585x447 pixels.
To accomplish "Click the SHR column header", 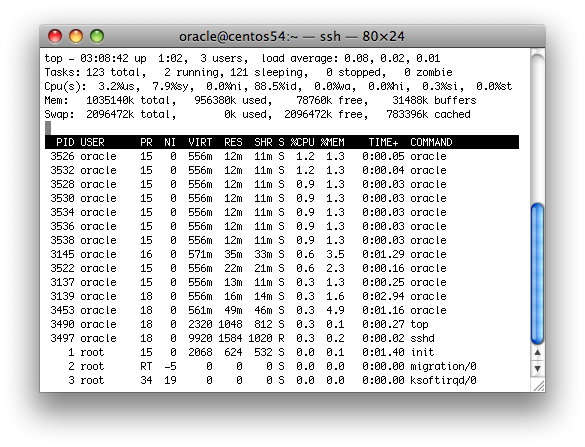I will click(263, 142).
